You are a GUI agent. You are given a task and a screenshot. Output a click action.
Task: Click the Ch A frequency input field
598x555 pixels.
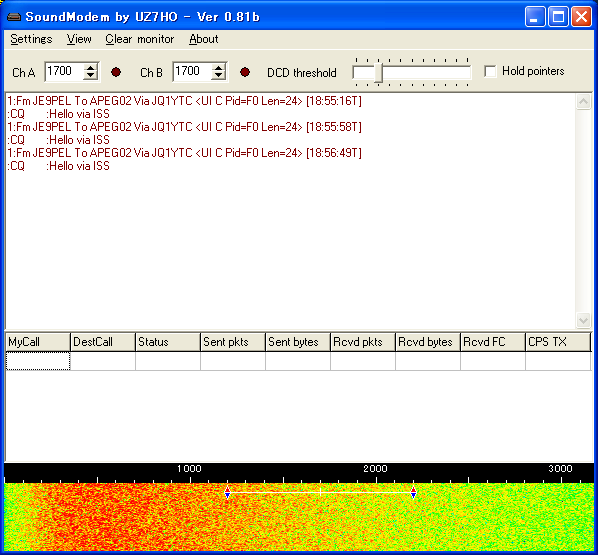[64, 71]
